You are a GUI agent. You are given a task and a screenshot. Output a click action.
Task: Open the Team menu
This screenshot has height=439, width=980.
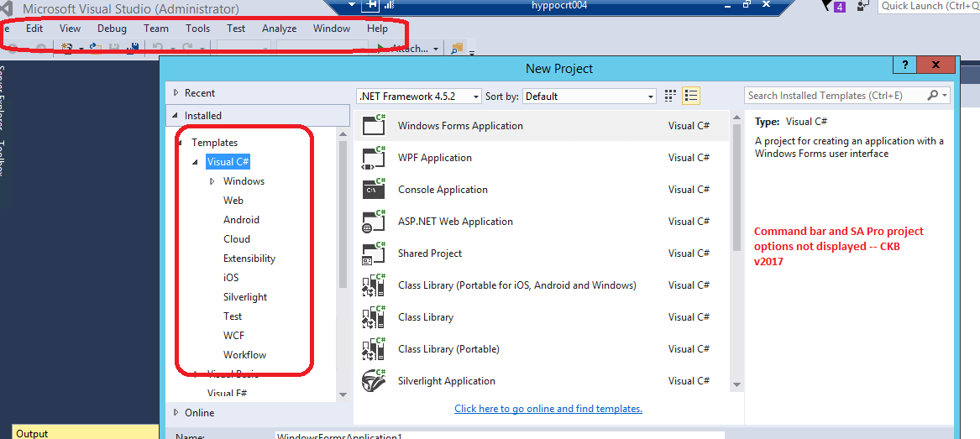point(155,28)
